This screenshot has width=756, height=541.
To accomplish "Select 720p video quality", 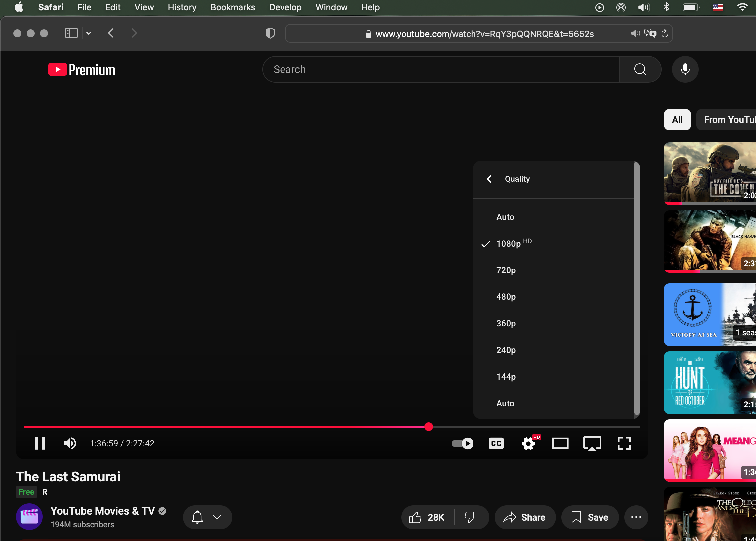I will [506, 270].
